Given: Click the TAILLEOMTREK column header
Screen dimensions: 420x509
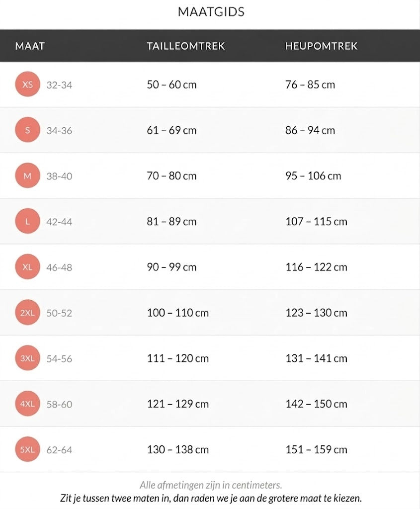Looking at the screenshot, I should click(x=185, y=46).
